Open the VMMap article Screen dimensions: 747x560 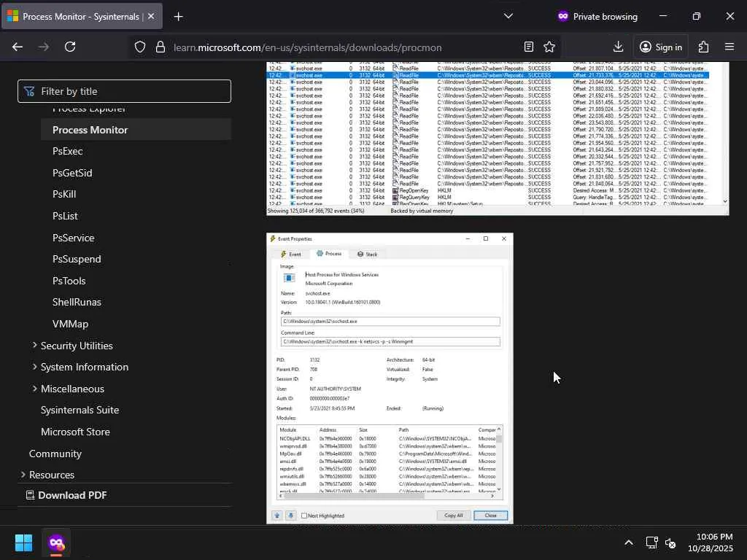coord(71,324)
